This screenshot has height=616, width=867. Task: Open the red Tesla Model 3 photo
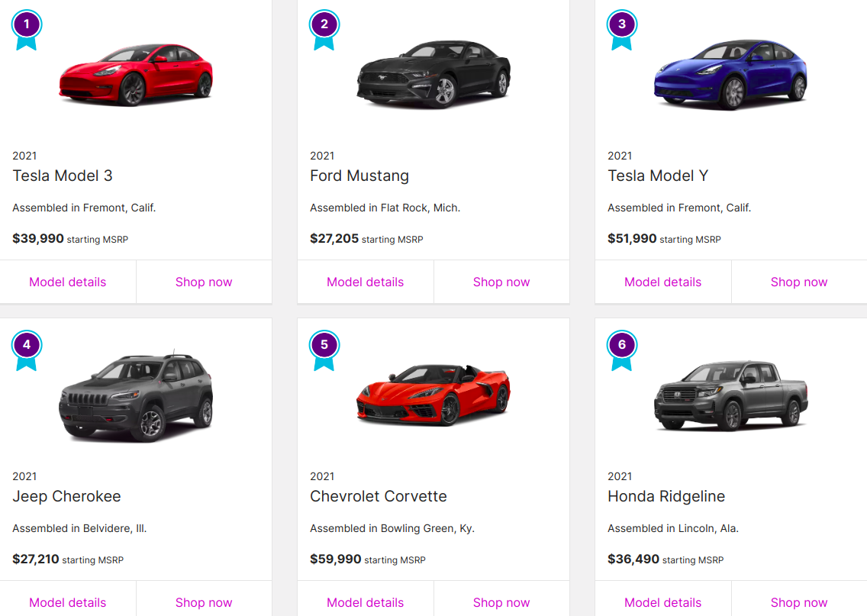(x=136, y=74)
